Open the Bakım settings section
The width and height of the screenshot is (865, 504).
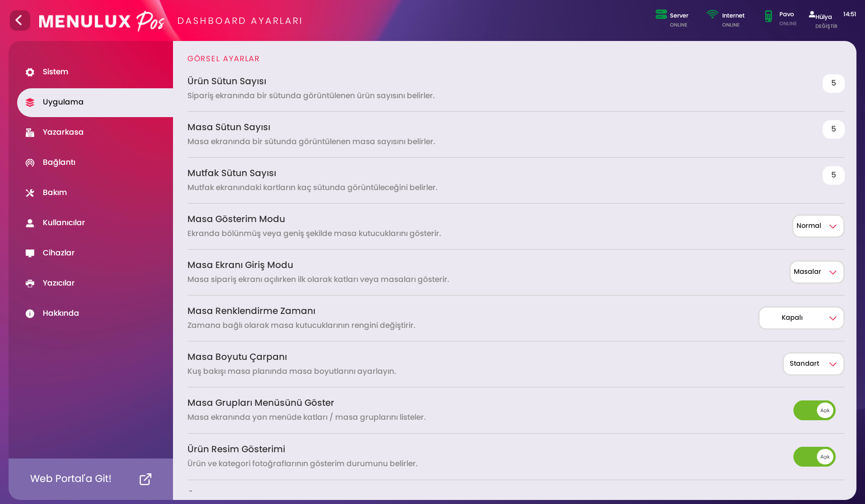(x=95, y=193)
